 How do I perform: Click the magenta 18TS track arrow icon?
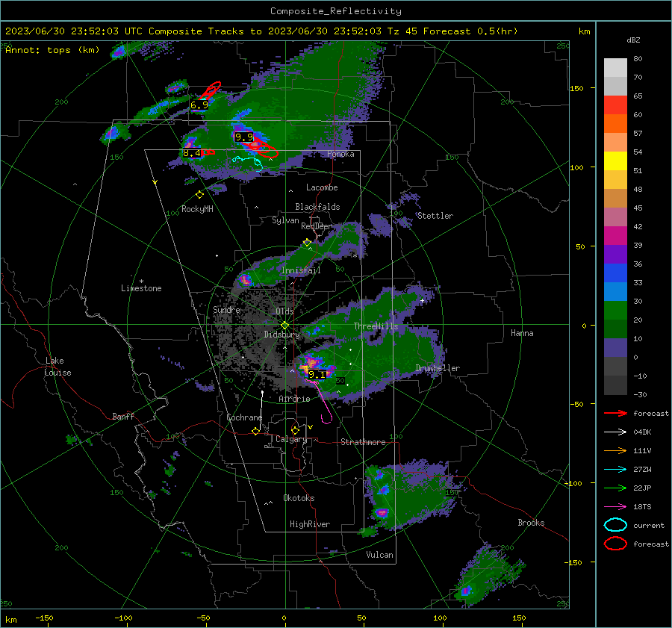coord(615,507)
